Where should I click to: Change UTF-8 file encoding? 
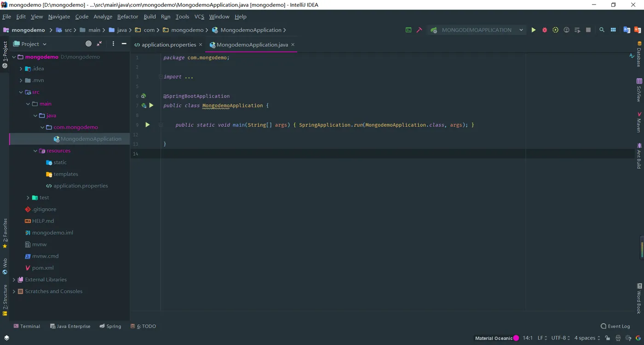tap(560, 338)
